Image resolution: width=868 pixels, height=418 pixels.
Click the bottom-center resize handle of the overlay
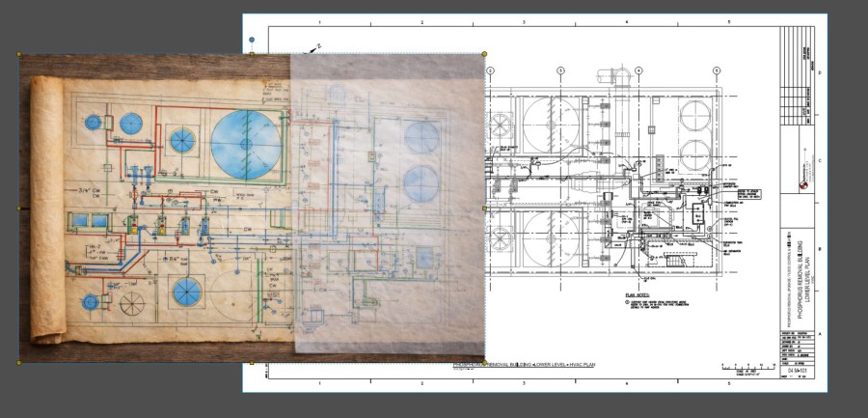point(252,363)
